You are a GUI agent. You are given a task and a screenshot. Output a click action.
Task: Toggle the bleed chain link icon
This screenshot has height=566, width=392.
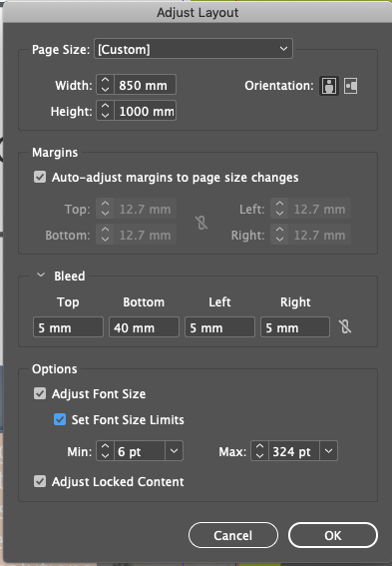click(x=345, y=326)
